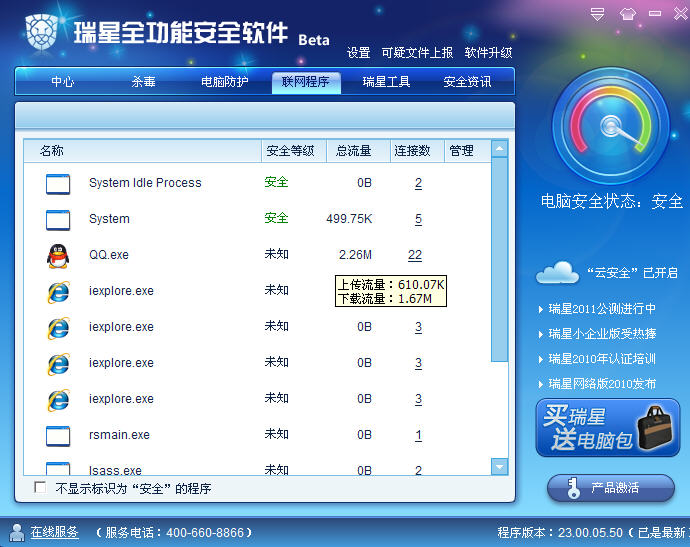
Task: Click the security status gauge dial
Action: click(x=611, y=126)
